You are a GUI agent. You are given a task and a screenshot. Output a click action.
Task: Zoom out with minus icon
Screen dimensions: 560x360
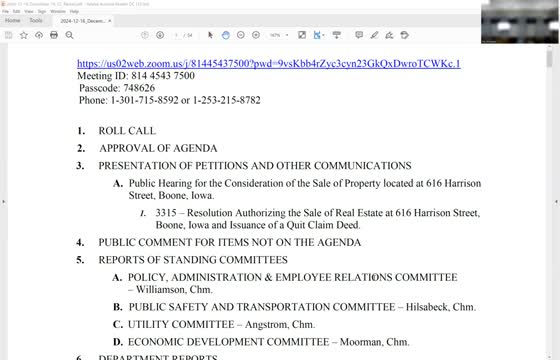[241, 35]
